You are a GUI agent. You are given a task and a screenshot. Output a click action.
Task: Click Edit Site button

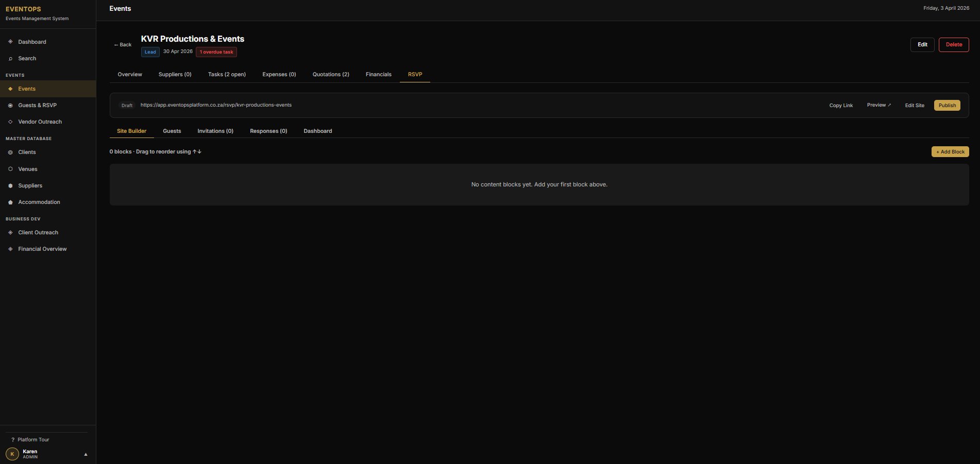coord(915,106)
